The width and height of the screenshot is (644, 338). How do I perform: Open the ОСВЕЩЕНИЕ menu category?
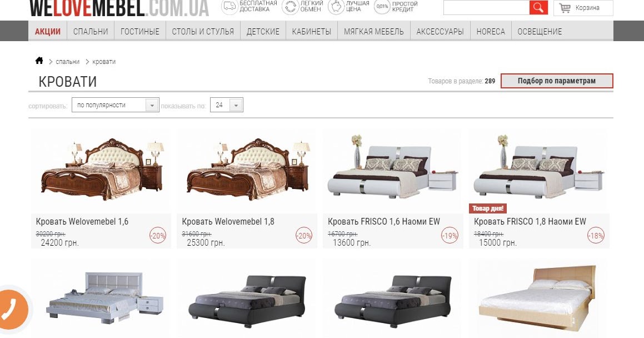[x=540, y=31]
